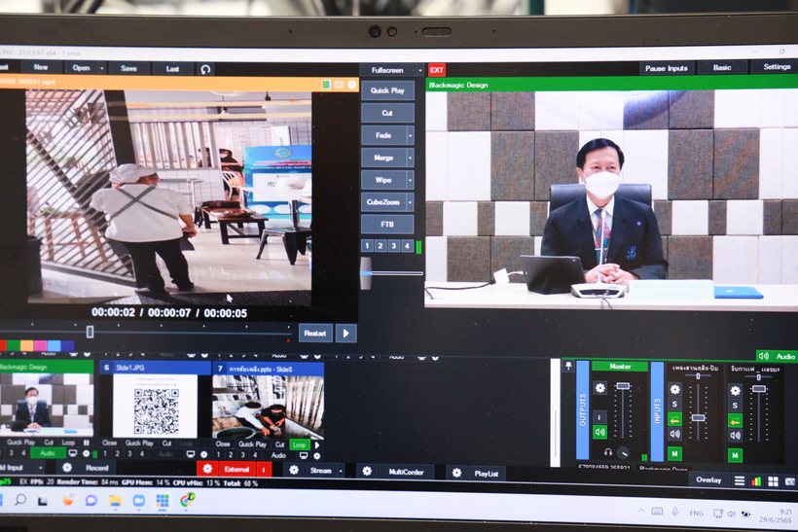Click Restart under preview video
Screen dimensions: 798x532
click(x=315, y=334)
